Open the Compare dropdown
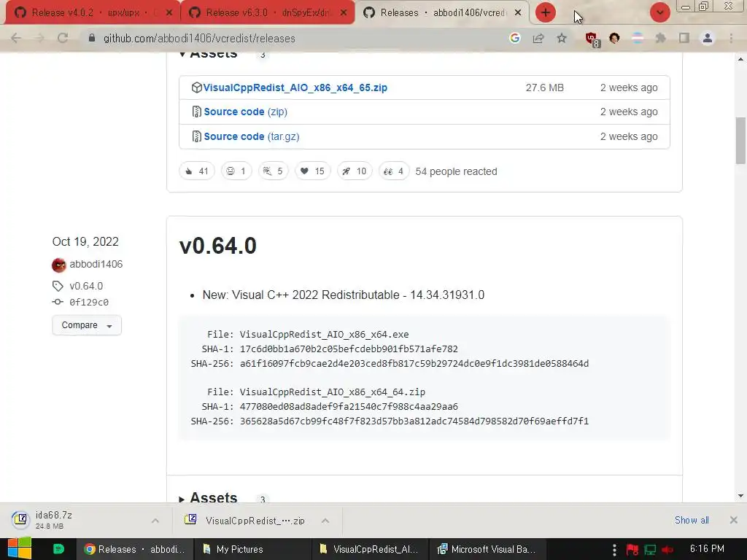 pos(87,325)
